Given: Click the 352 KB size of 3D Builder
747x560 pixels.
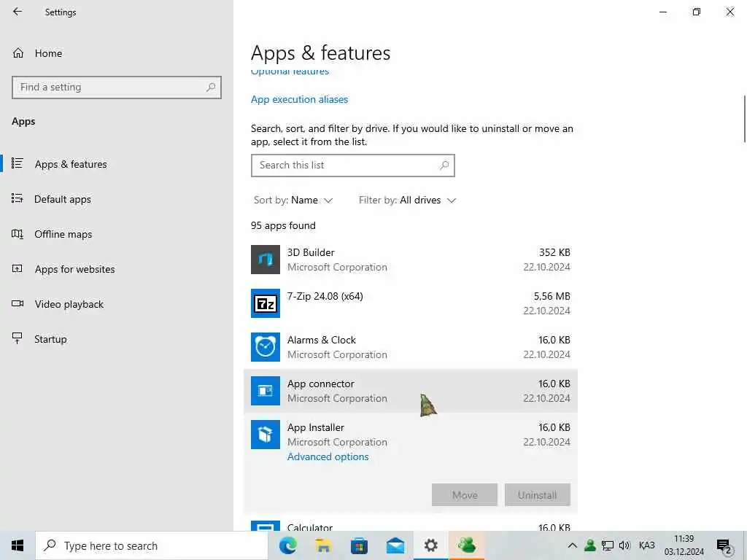Looking at the screenshot, I should pyautogui.click(x=554, y=252).
